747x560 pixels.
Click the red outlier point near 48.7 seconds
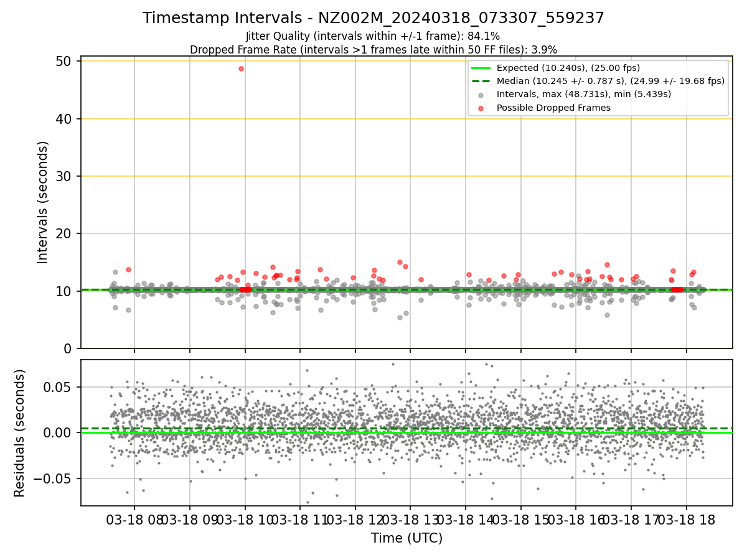(241, 68)
